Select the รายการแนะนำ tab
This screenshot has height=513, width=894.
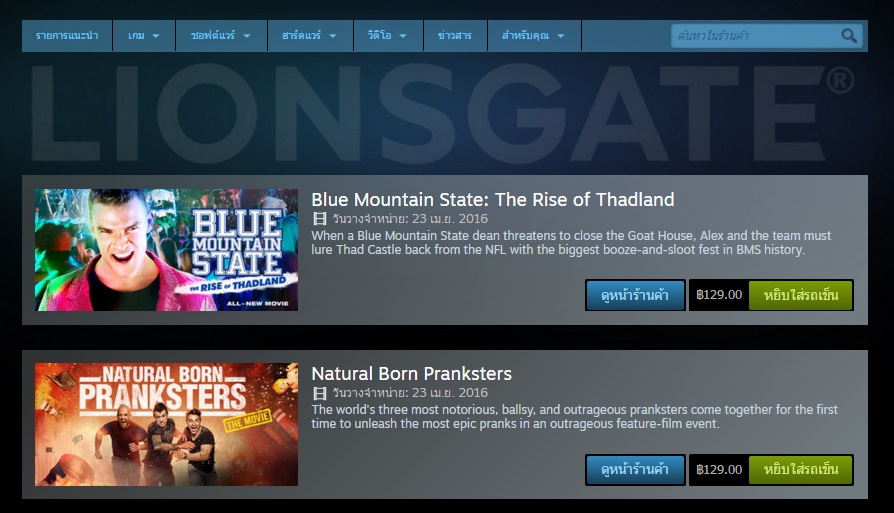click(67, 36)
